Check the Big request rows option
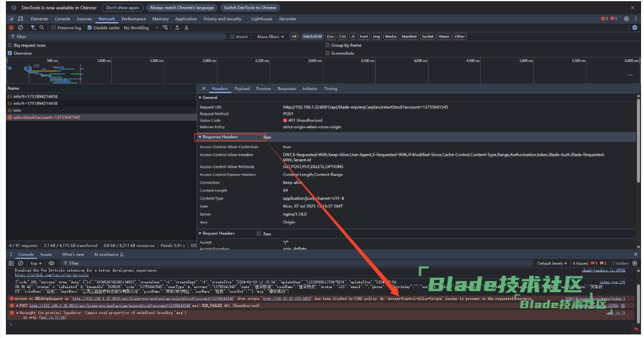Screen dimensions: 644x338 tap(10, 45)
